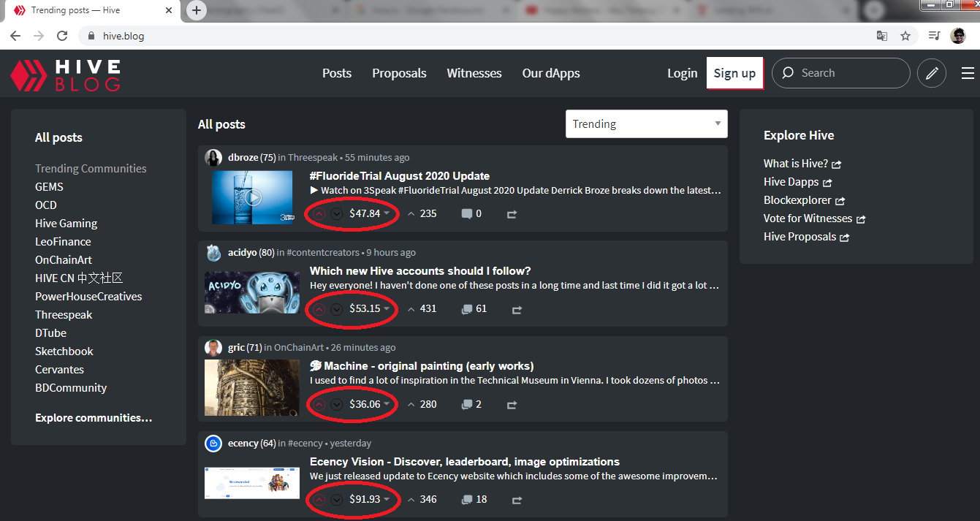The image size is (980, 521).
Task: Downvote the Ecency Vision post
Action: [x=336, y=500]
